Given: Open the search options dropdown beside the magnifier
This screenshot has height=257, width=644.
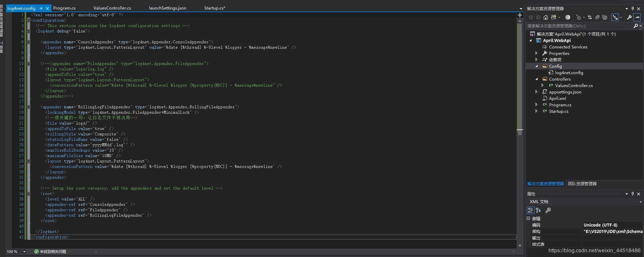Looking at the screenshot, I should click(x=641, y=26).
